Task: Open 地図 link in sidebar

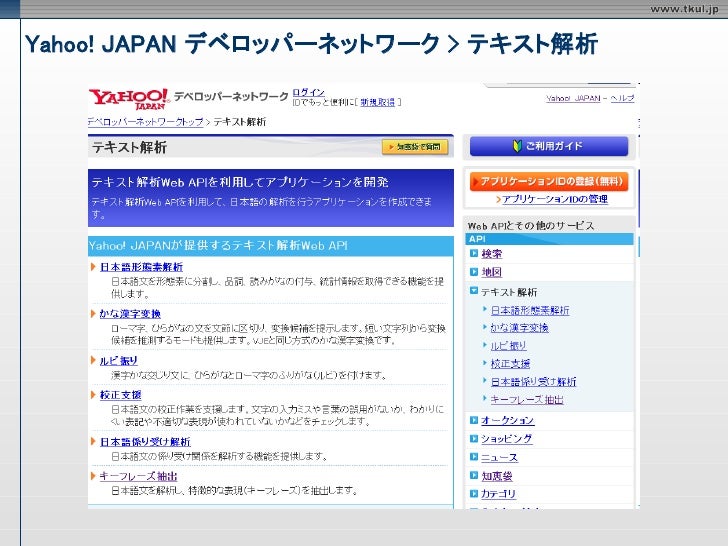Action: (x=492, y=273)
